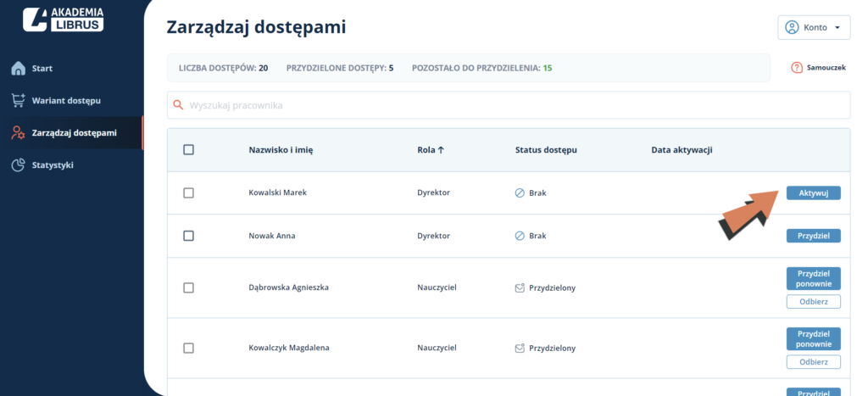Check the box for Kowalski Marek

pos(188,192)
